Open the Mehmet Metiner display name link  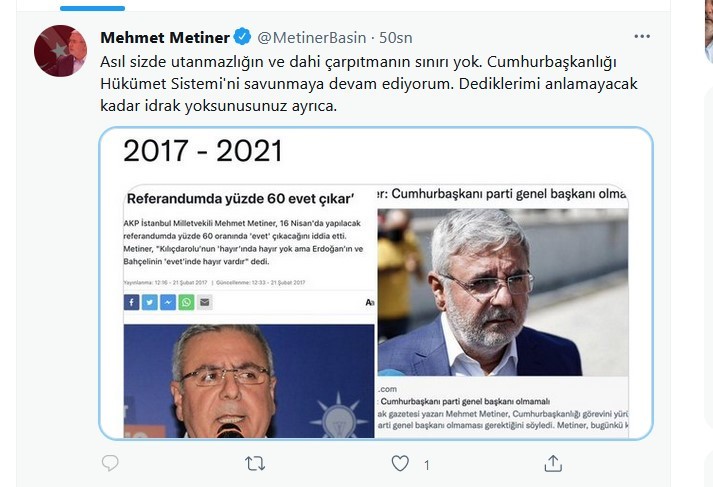(165, 37)
